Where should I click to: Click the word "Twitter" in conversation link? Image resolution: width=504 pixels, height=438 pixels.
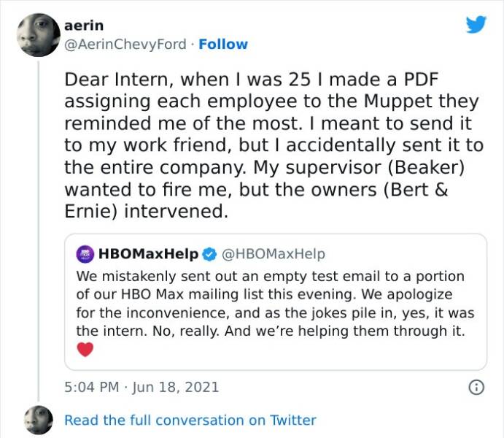pos(292,420)
